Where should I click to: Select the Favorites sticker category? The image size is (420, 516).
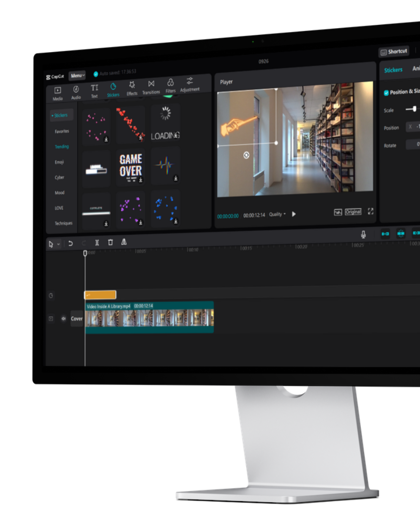click(62, 131)
